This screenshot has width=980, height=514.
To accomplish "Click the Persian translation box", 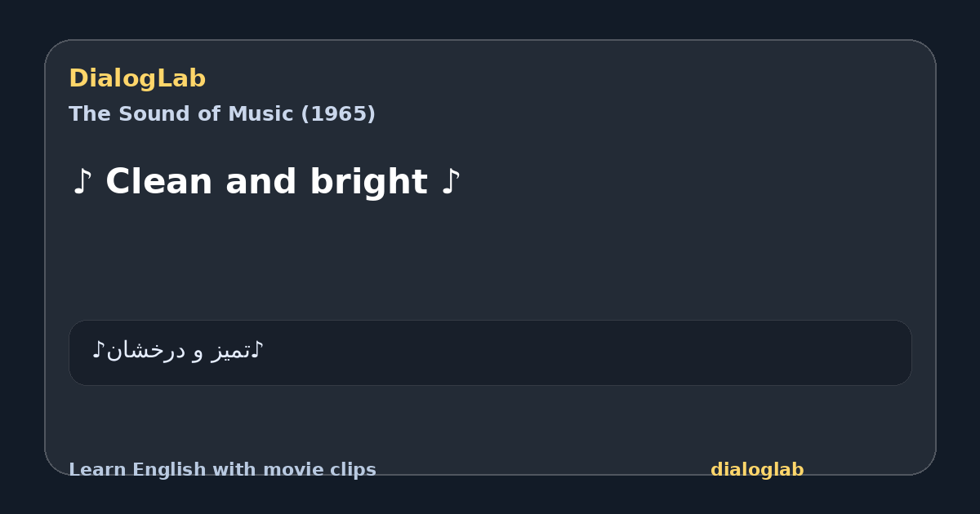I will [x=490, y=352].
